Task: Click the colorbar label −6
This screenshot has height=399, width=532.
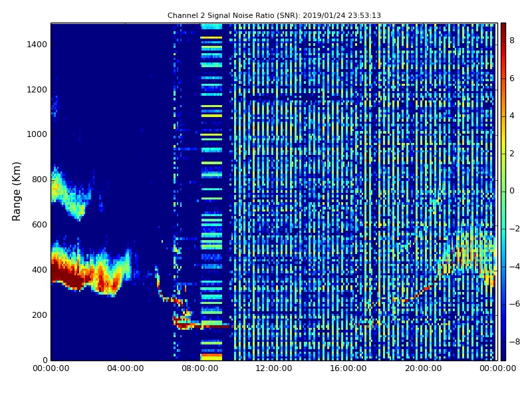Action: point(515,304)
